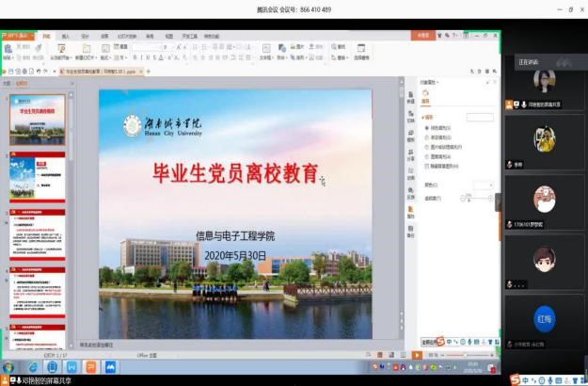The width and height of the screenshot is (588, 386).
Task: Expand the fill preset dropdown beside the Fill heading
Action: (480, 117)
